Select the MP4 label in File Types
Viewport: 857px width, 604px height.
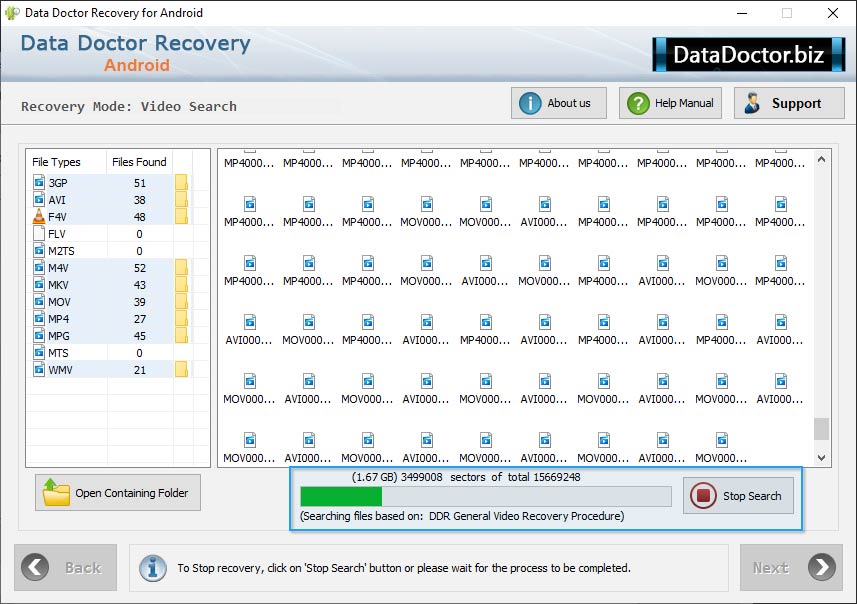click(x=58, y=319)
